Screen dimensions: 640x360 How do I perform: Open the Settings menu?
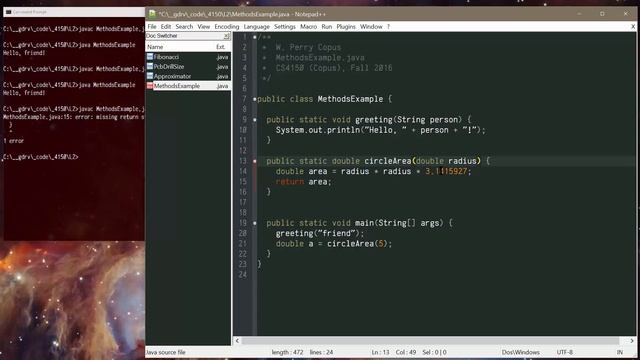284,27
